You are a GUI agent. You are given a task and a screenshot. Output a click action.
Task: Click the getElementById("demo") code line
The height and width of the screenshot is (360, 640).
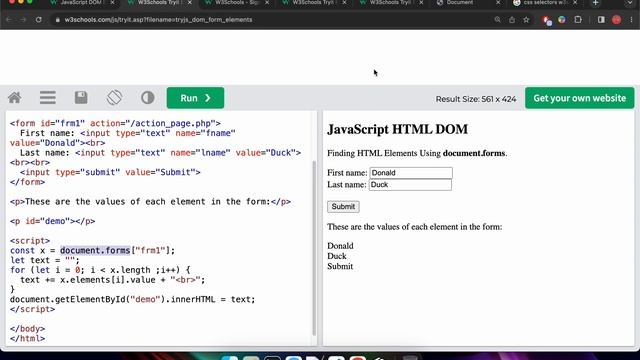coord(133,299)
